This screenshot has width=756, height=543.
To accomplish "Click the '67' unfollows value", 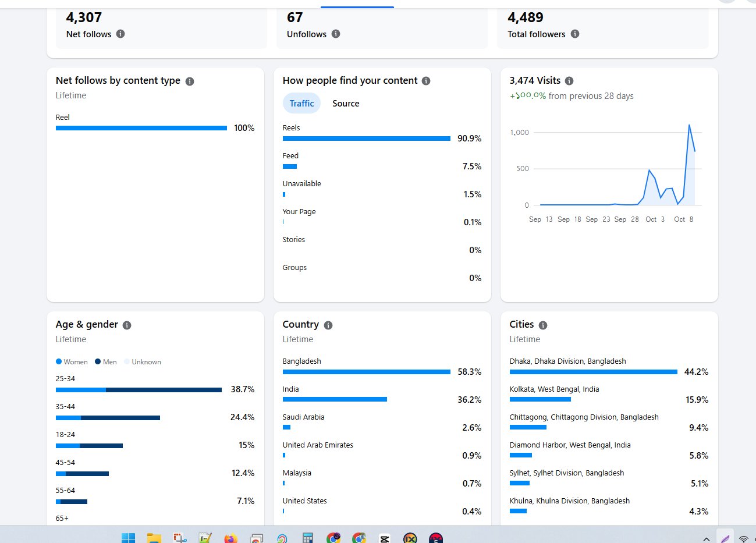I will pos(294,17).
